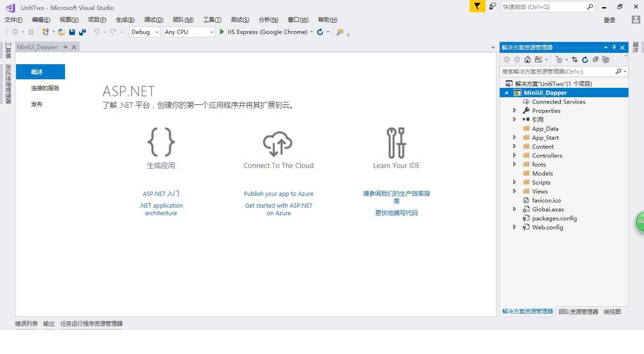Click the magnifier in Quick Launch box
Screen dimensions: 644x354
[590, 7]
